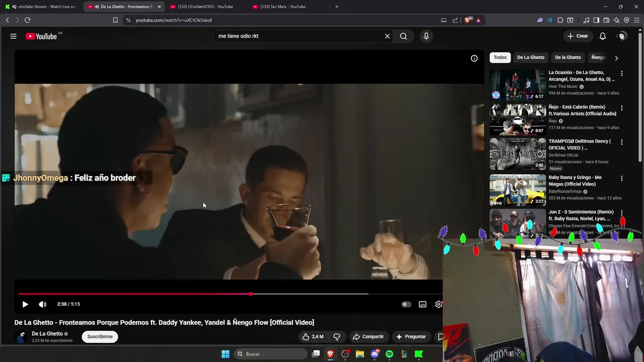Open options for La Ocasión video
This screenshot has height=362, width=644.
[622, 73]
